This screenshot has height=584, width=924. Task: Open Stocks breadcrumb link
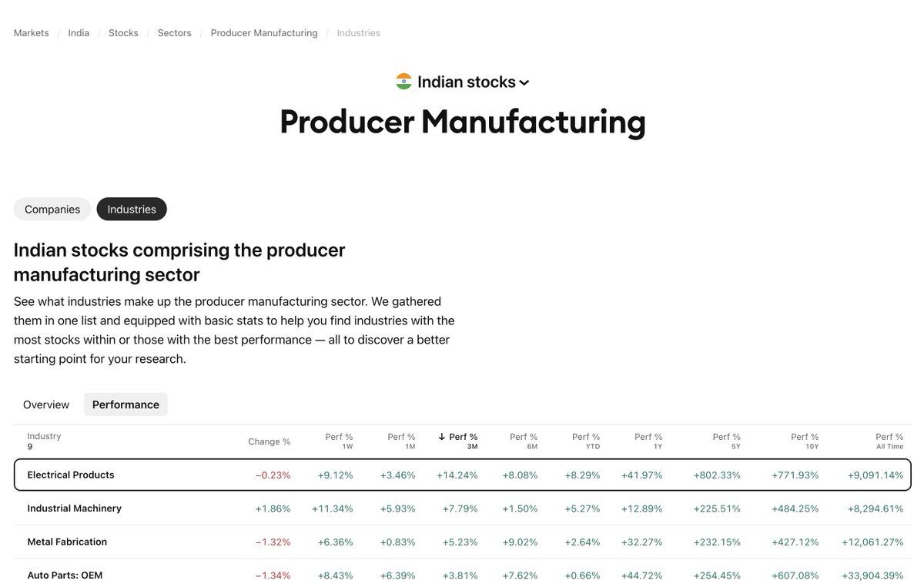pos(123,33)
